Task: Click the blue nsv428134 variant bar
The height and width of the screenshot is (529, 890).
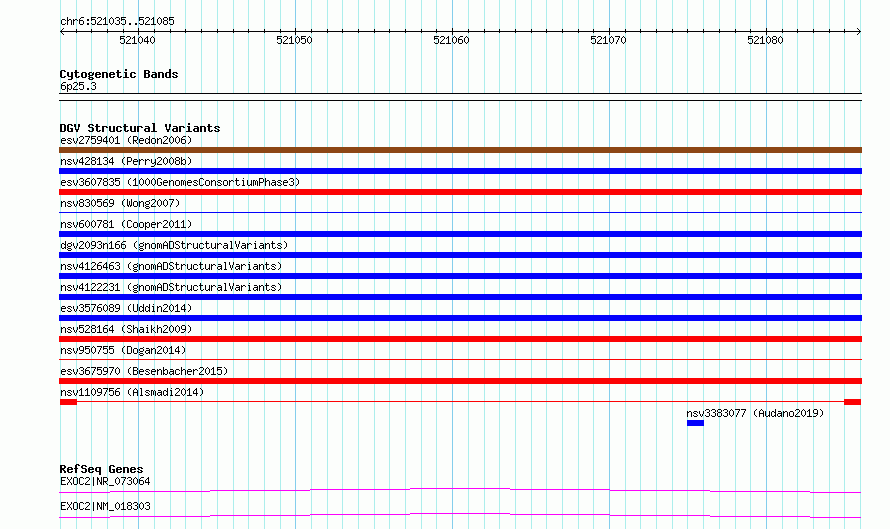Action: 460,171
